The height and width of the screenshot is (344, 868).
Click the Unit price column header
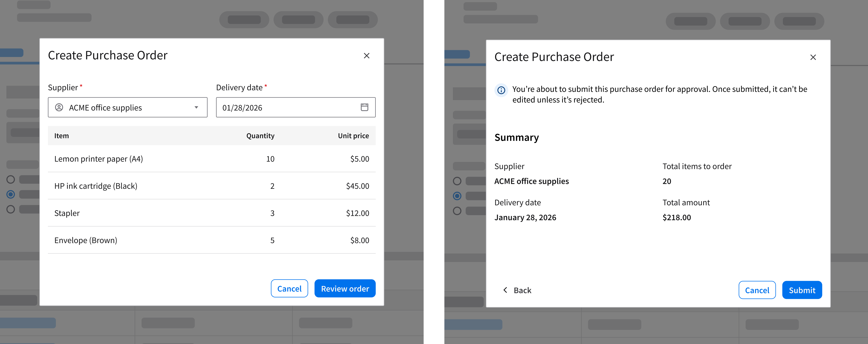(x=353, y=136)
